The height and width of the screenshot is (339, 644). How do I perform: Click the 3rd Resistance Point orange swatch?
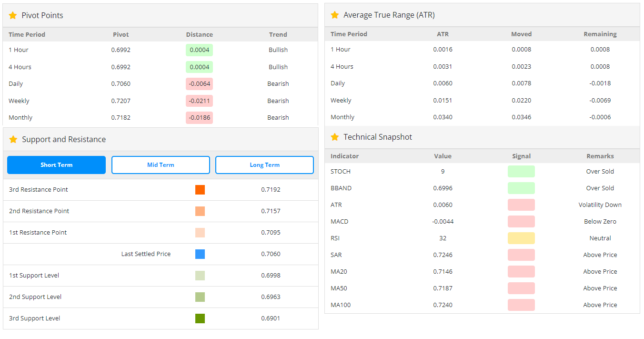point(200,190)
